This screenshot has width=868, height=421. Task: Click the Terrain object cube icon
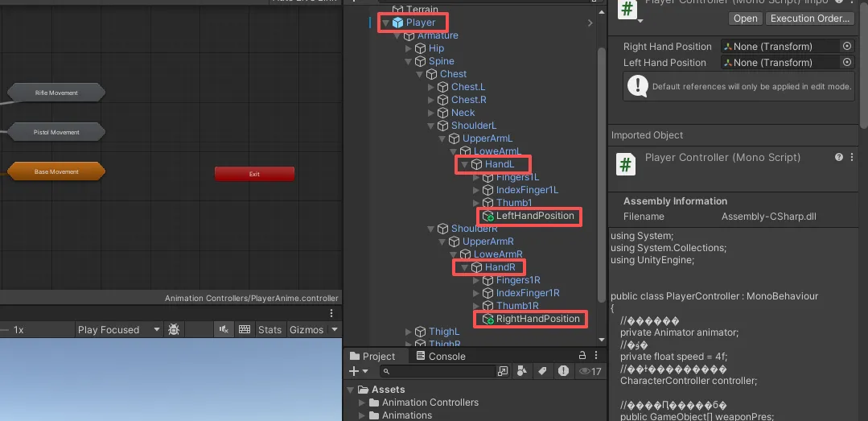[x=397, y=9]
